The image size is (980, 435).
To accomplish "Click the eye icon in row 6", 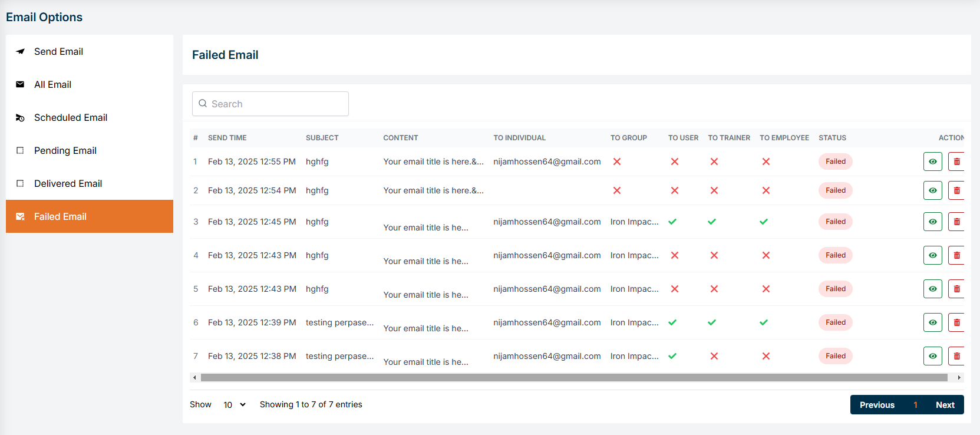I will point(932,322).
